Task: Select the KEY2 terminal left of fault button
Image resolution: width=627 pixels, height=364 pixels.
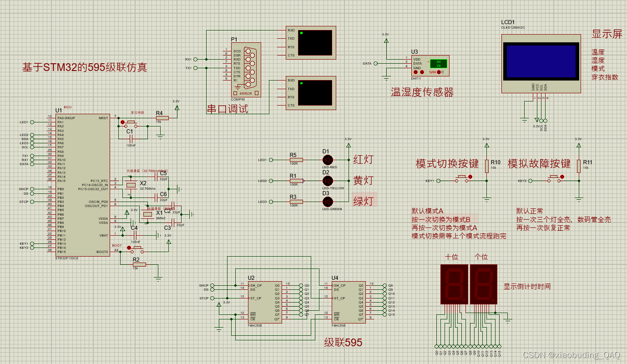Action: pyautogui.click(x=531, y=181)
